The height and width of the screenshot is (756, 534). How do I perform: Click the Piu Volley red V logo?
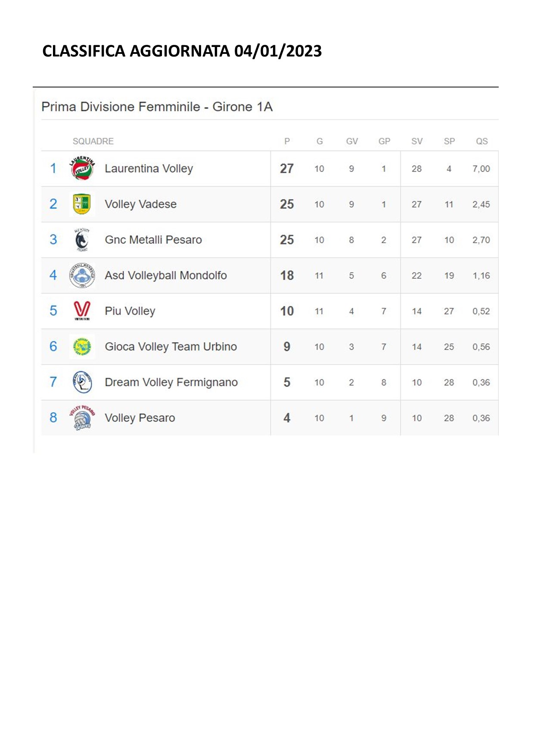82,311
